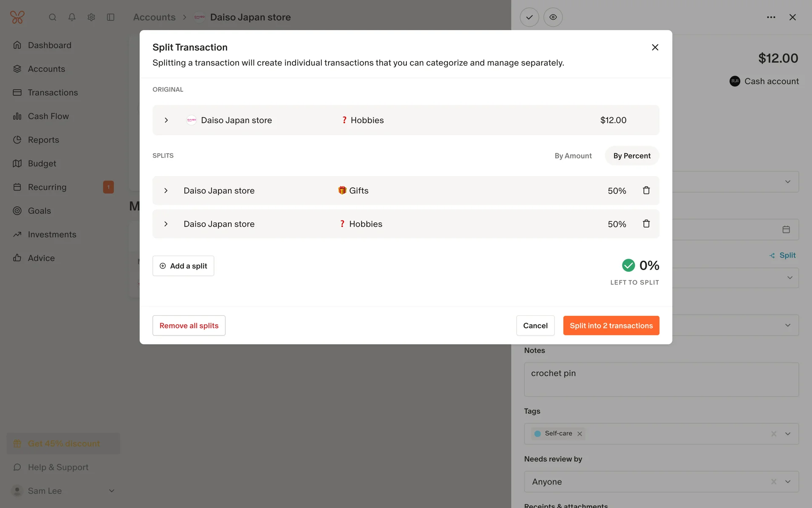Edit the 50% value for Gifts
The width and height of the screenshot is (812, 508).
click(x=616, y=191)
